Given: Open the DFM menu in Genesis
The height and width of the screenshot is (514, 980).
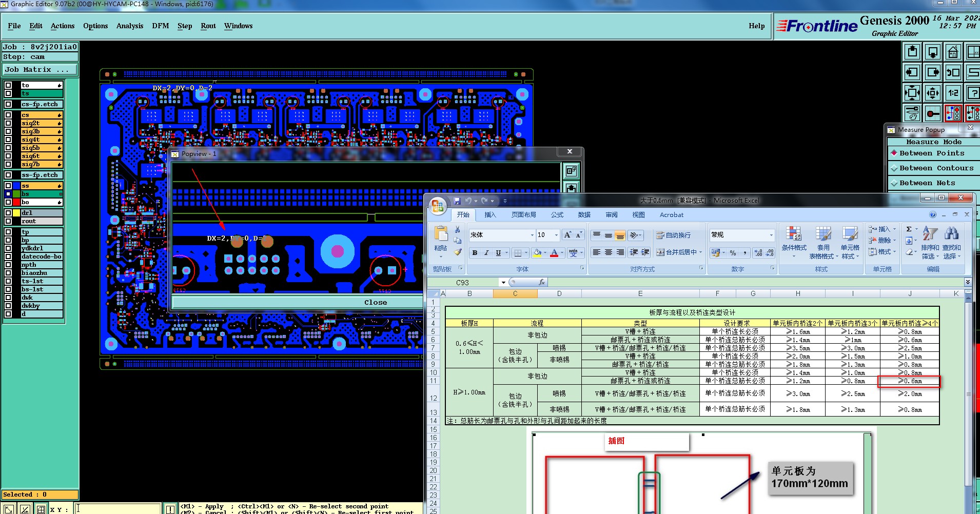Looking at the screenshot, I should click(x=161, y=26).
